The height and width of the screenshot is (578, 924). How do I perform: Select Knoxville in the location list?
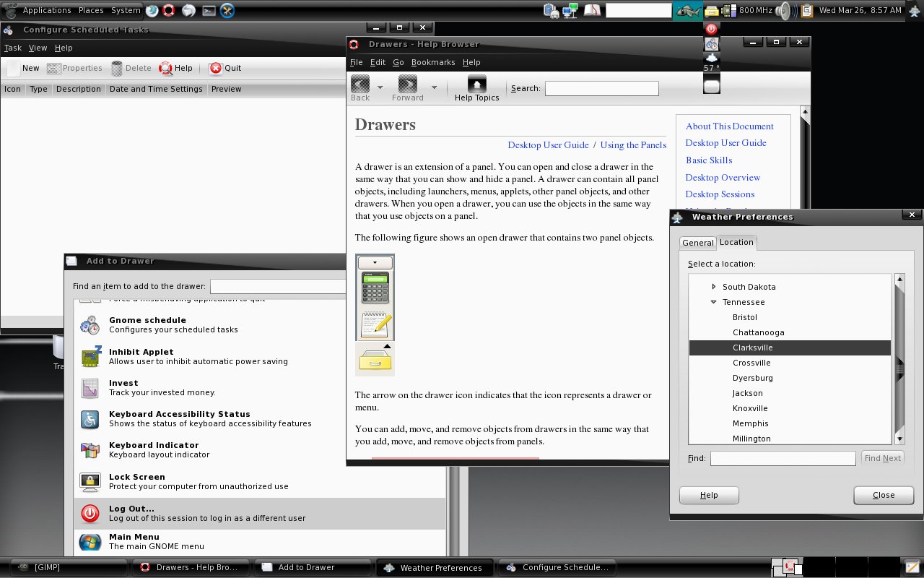pos(790,408)
